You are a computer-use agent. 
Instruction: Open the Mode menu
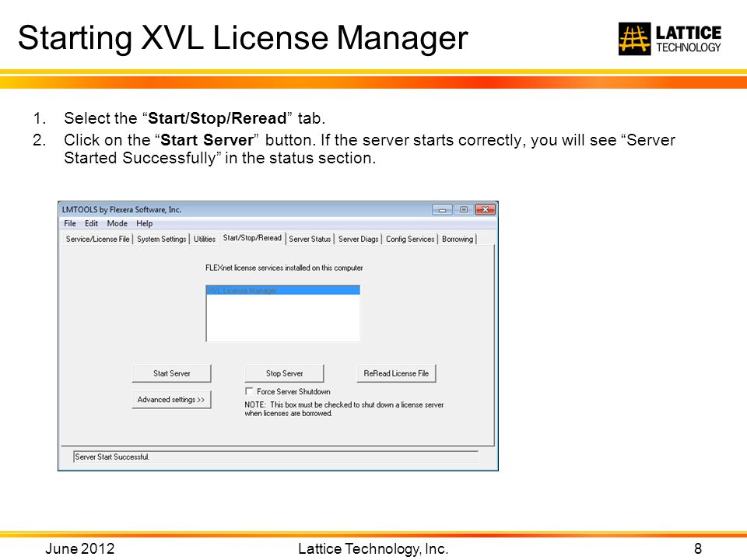117,223
